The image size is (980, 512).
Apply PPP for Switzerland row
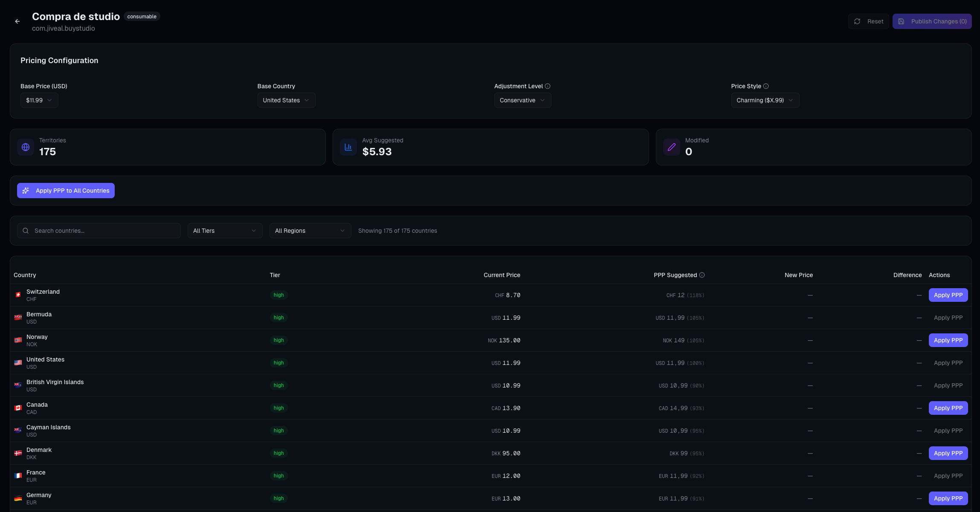click(948, 295)
